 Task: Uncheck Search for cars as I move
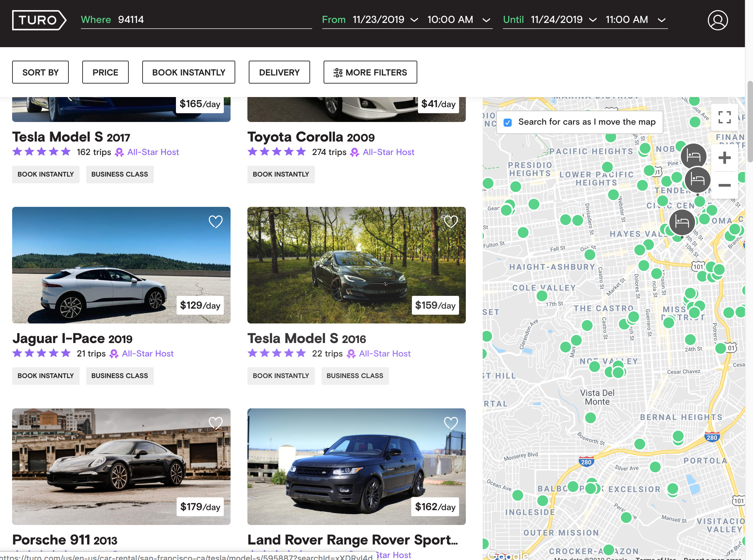(x=508, y=122)
